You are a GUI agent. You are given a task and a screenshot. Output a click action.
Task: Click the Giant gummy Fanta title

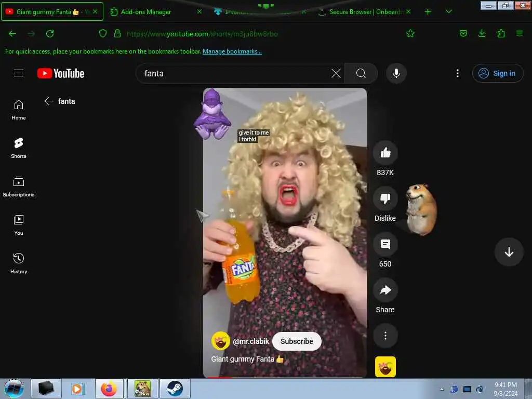[247, 359]
